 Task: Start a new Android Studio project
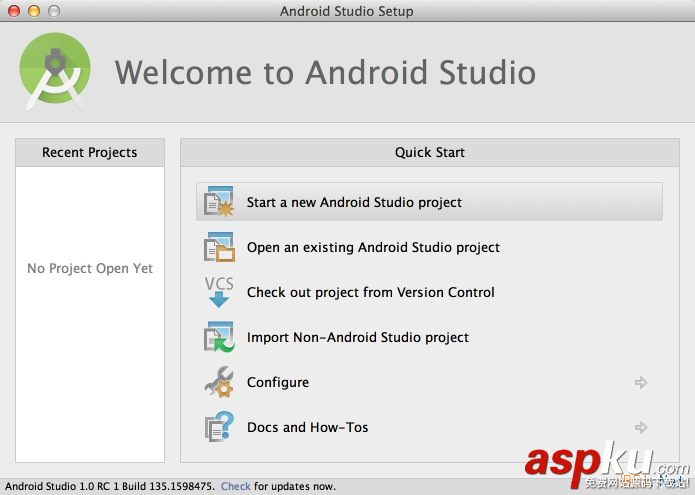429,202
